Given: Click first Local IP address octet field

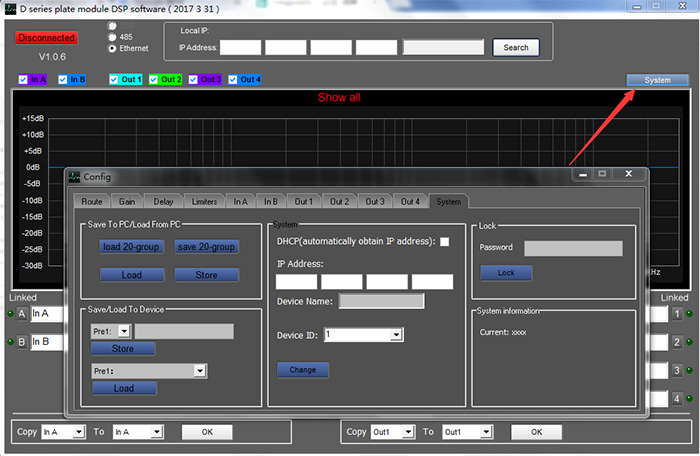Looking at the screenshot, I should pyautogui.click(x=240, y=47).
